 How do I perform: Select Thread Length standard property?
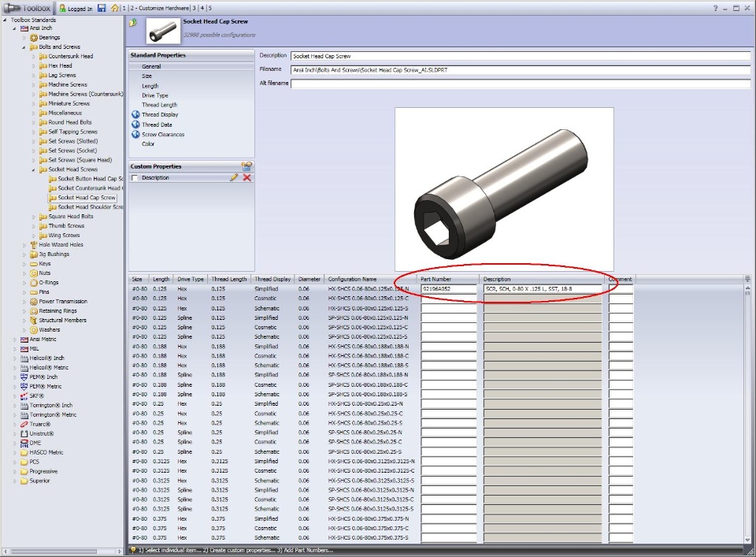point(160,105)
